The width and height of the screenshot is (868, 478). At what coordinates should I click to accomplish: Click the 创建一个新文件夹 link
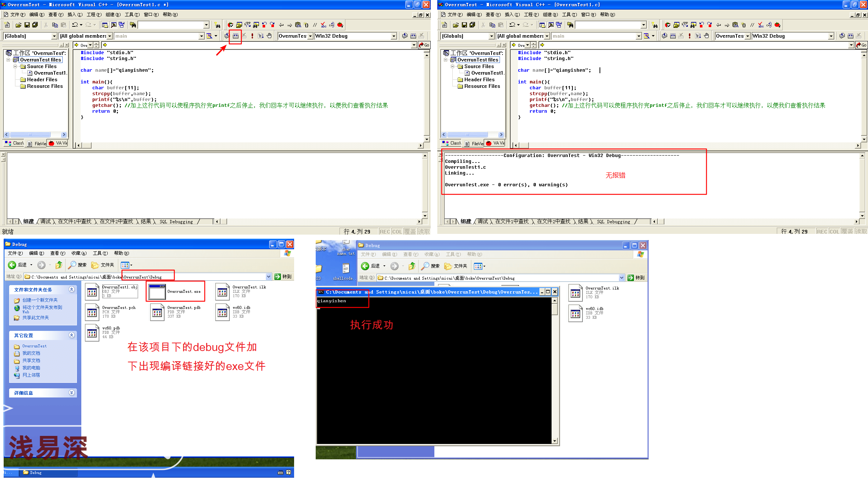pos(40,300)
